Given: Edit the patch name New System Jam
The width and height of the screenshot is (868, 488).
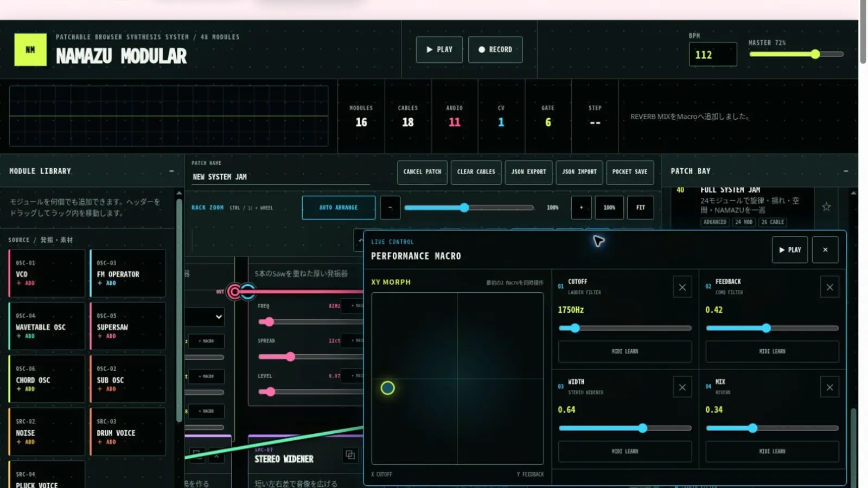Looking at the screenshot, I should pyautogui.click(x=280, y=177).
